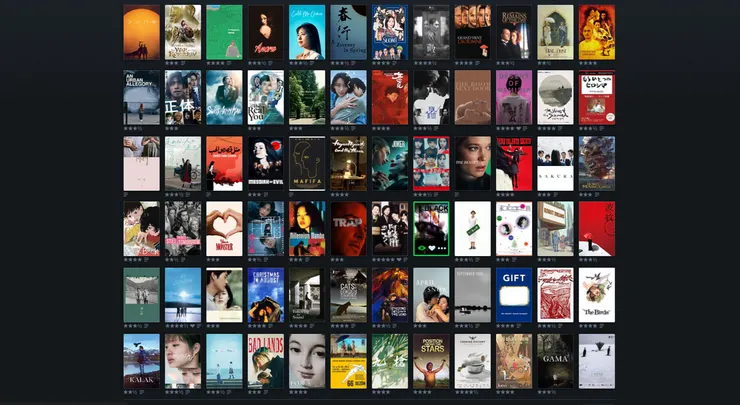This screenshot has width=740, height=405.
Task: Open The Real You poster
Action: 266,97
